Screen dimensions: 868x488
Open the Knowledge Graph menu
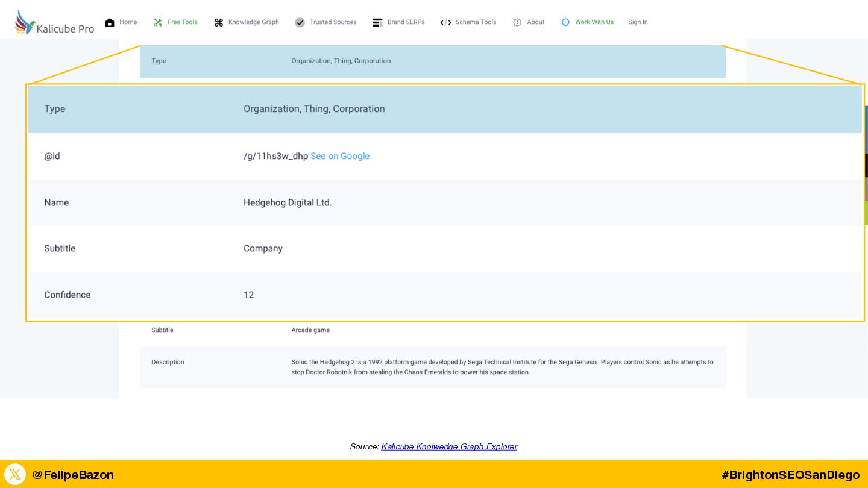click(x=254, y=22)
